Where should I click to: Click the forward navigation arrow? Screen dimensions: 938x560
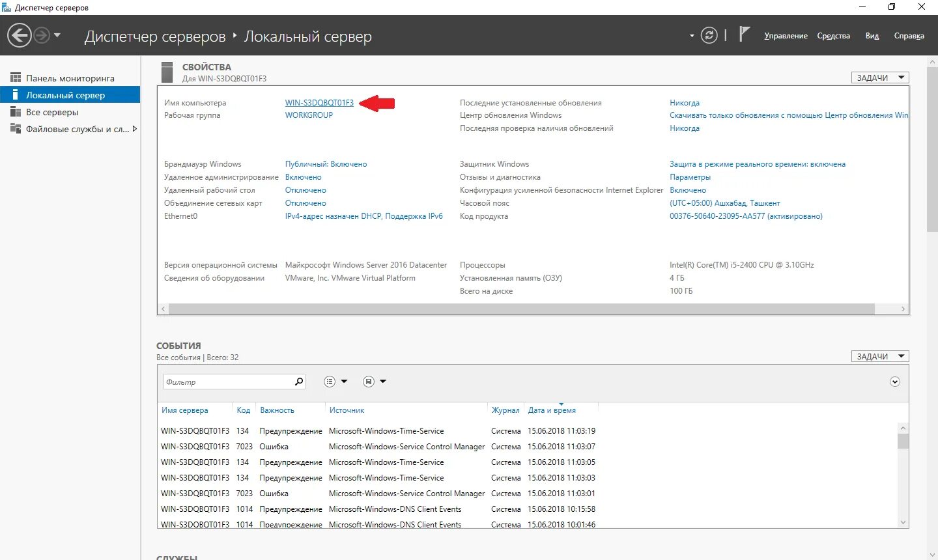(42, 35)
